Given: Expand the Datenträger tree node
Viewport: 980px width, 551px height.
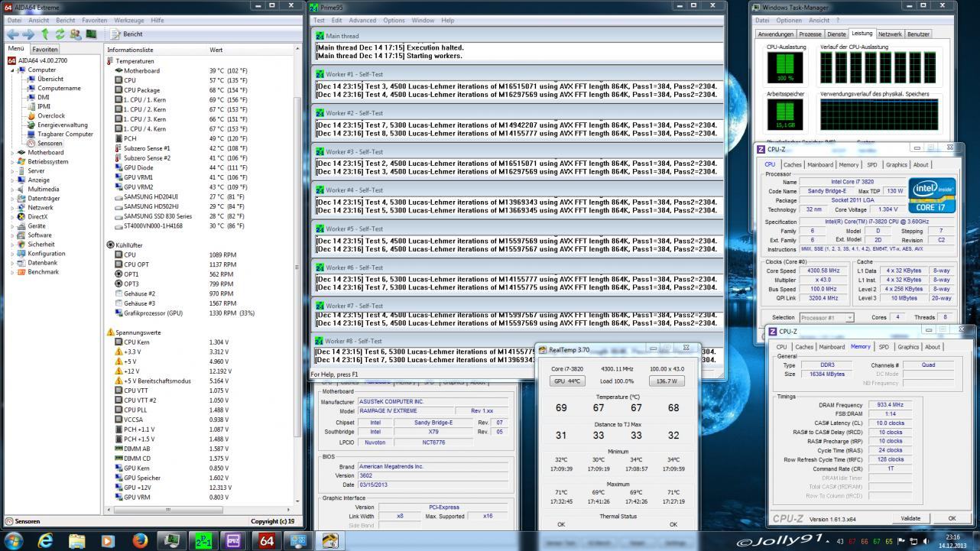Looking at the screenshot, I should point(12,198).
